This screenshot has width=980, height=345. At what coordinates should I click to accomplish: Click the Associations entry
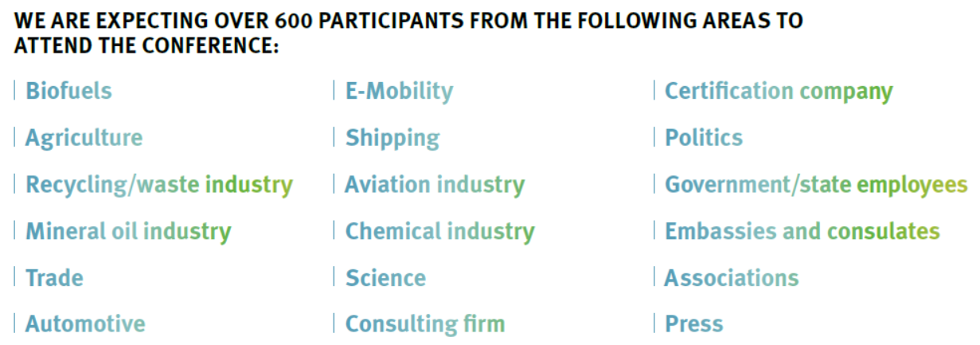[x=732, y=278]
